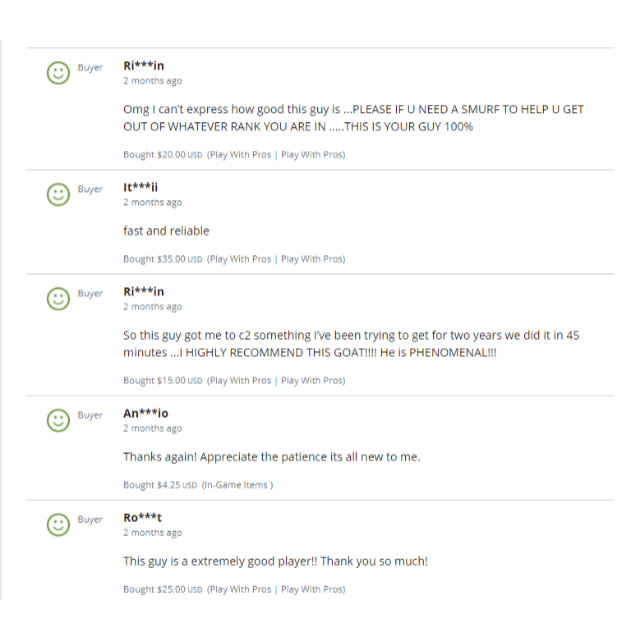Click the 'Thanks again! Appreciate the patience' comment
The image size is (640, 640).
[x=271, y=457]
